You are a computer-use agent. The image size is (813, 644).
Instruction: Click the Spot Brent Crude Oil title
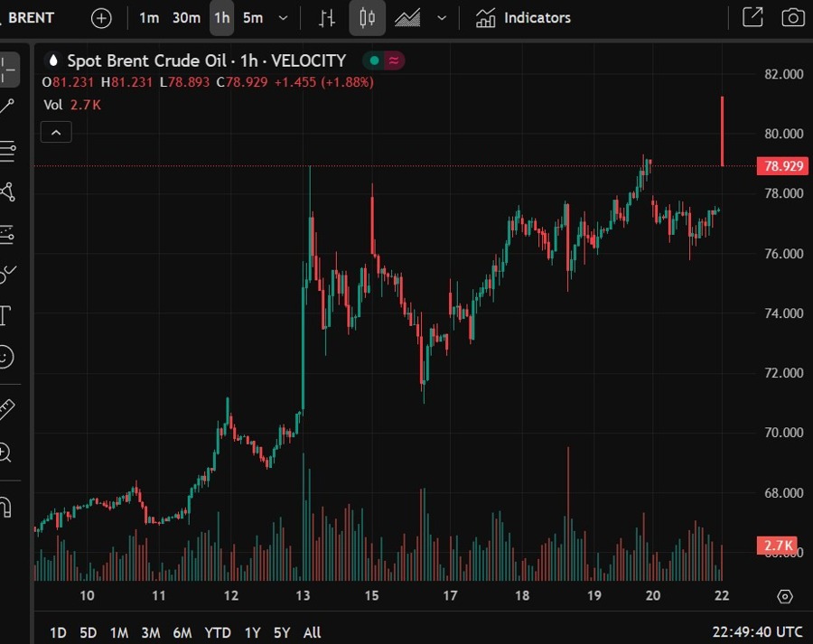(x=147, y=61)
